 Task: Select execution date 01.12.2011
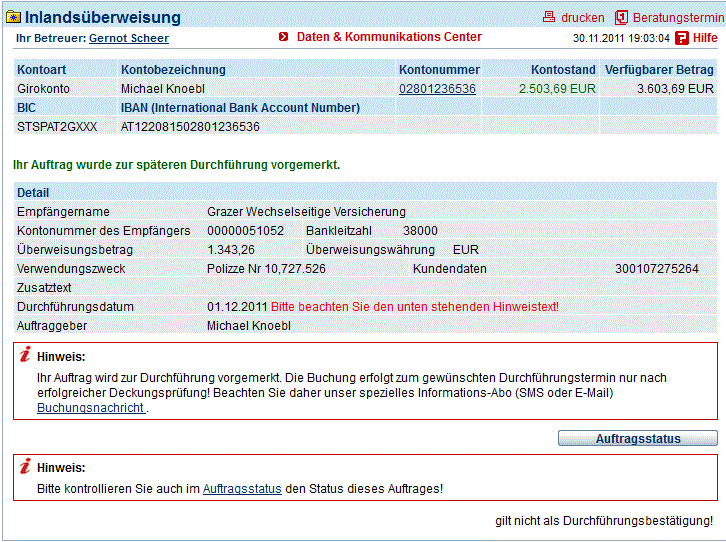(x=237, y=306)
